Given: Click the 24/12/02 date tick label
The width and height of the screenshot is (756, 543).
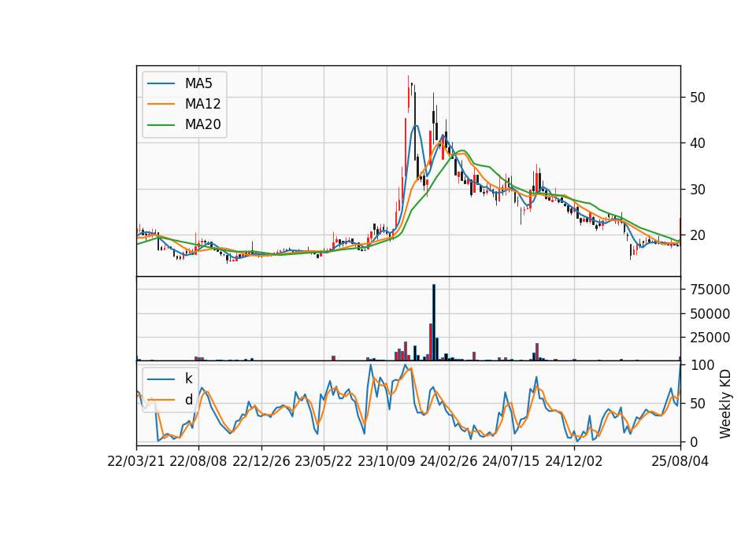Looking at the screenshot, I should [574, 461].
